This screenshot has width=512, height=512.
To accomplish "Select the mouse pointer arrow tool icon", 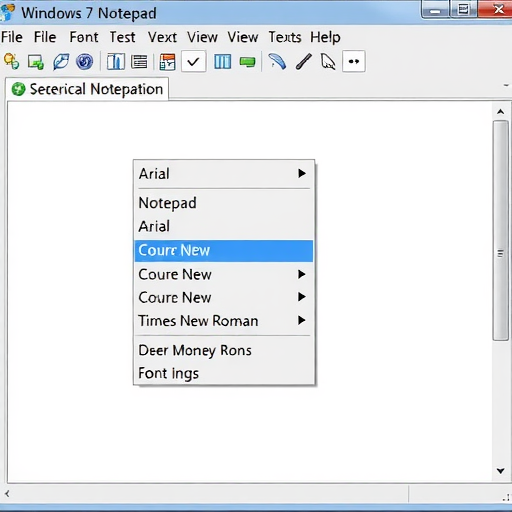I will pos(328,61).
